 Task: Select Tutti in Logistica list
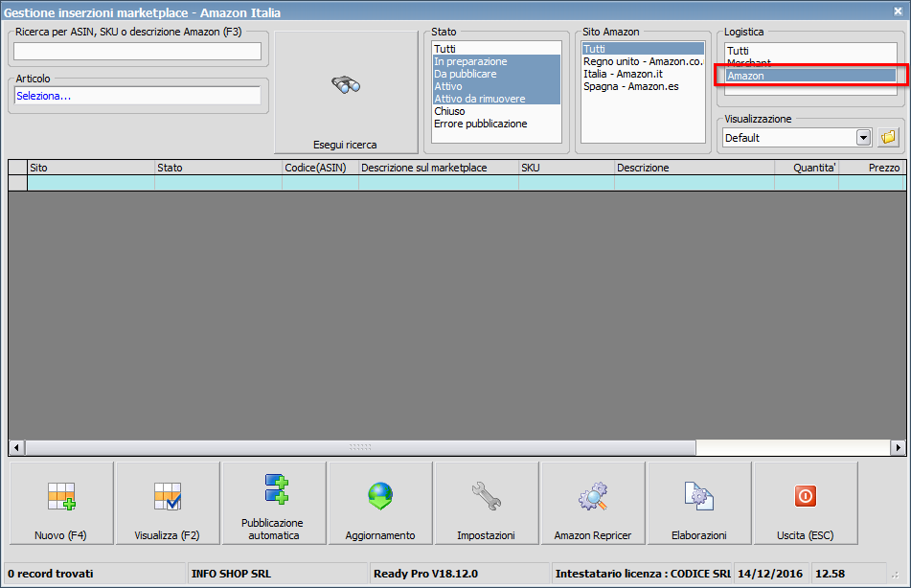(811, 51)
